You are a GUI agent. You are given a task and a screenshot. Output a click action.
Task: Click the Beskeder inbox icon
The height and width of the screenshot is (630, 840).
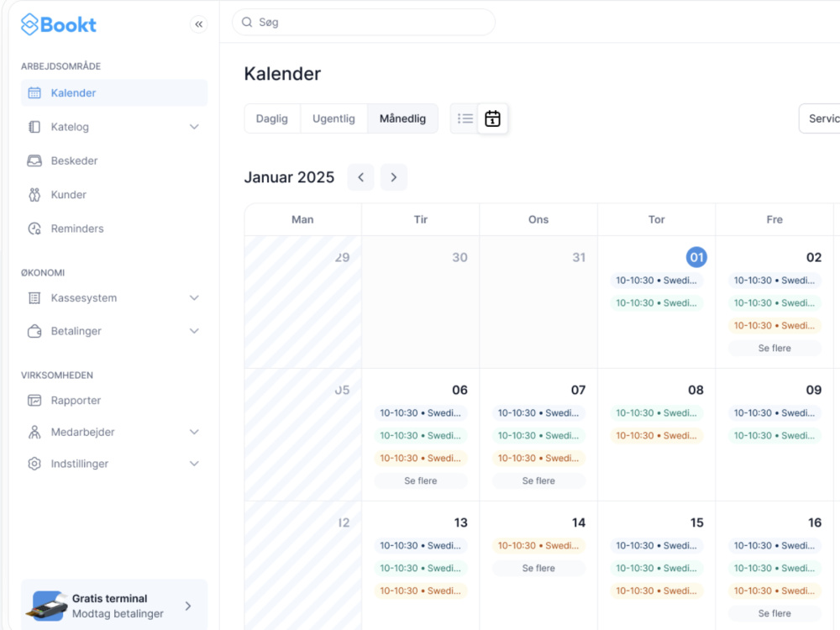pyautogui.click(x=34, y=160)
